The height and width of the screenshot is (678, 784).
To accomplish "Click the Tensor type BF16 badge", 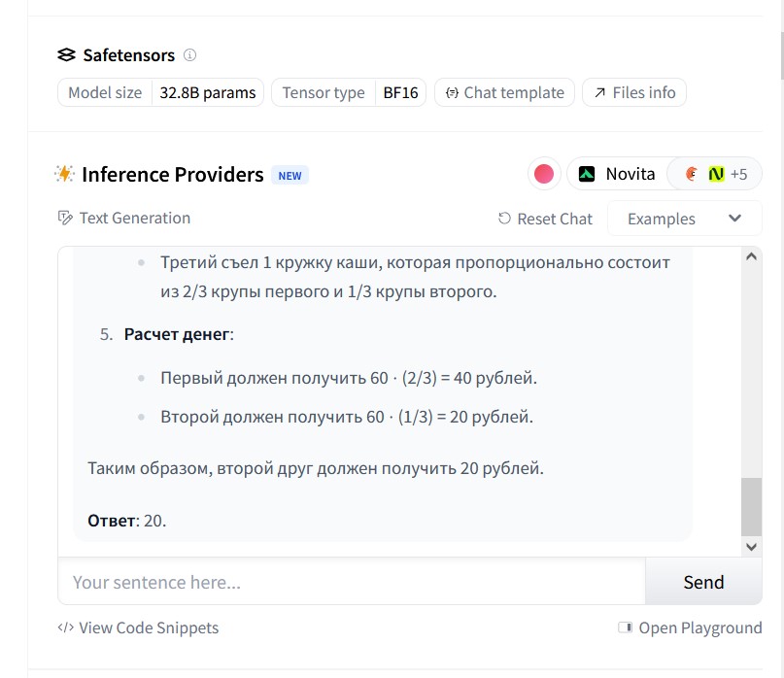I will [x=349, y=93].
